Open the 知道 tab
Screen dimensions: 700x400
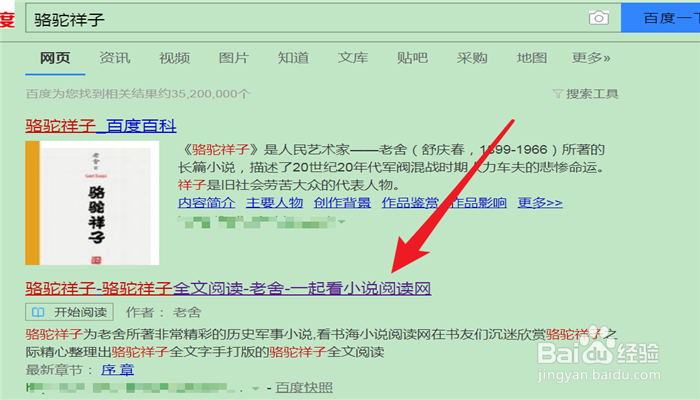[293, 58]
